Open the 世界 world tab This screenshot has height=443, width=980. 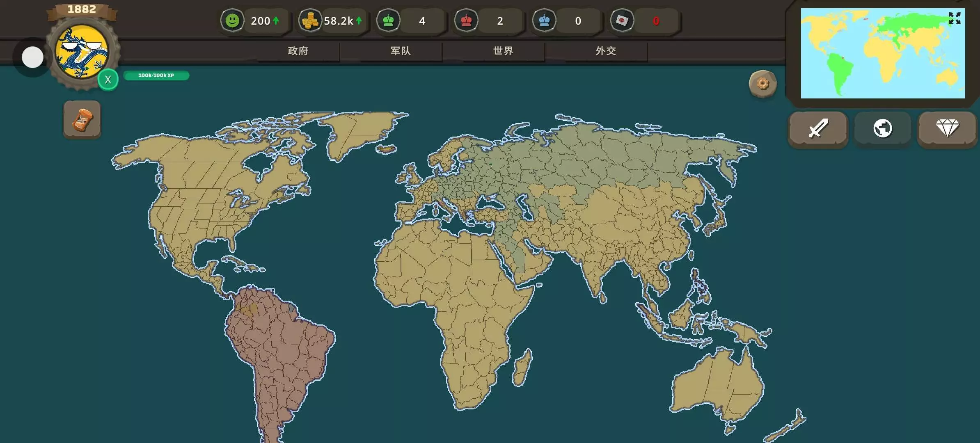(503, 51)
